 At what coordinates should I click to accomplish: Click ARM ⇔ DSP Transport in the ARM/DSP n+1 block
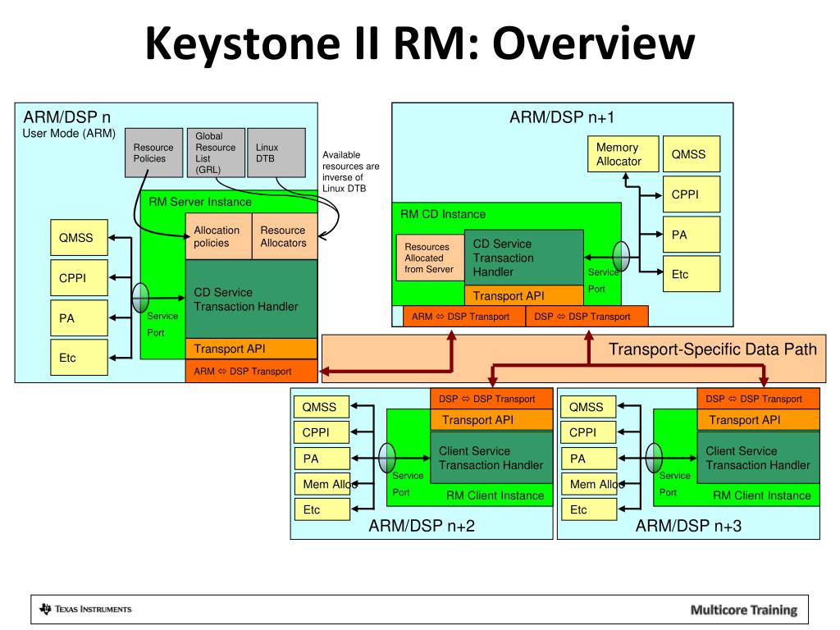coord(464,317)
